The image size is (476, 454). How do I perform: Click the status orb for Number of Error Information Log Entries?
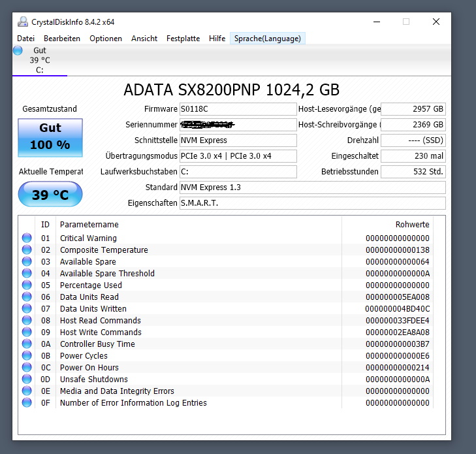pos(27,402)
